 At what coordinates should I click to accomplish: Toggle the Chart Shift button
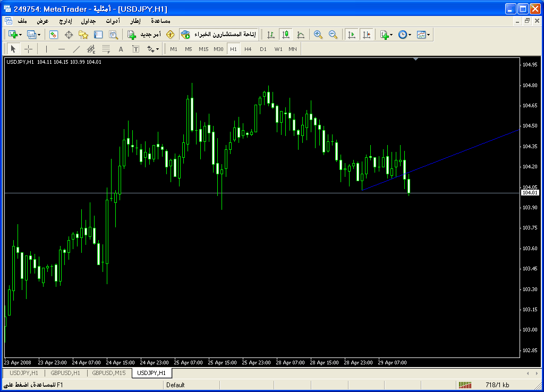tap(366, 35)
